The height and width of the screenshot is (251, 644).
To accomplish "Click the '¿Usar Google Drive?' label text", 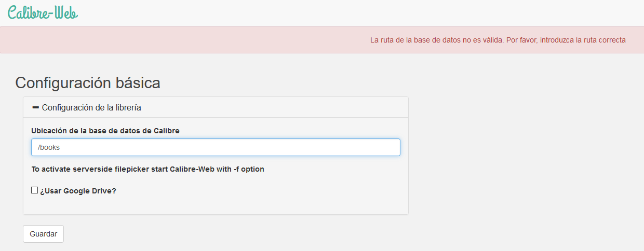I will pos(78,191).
